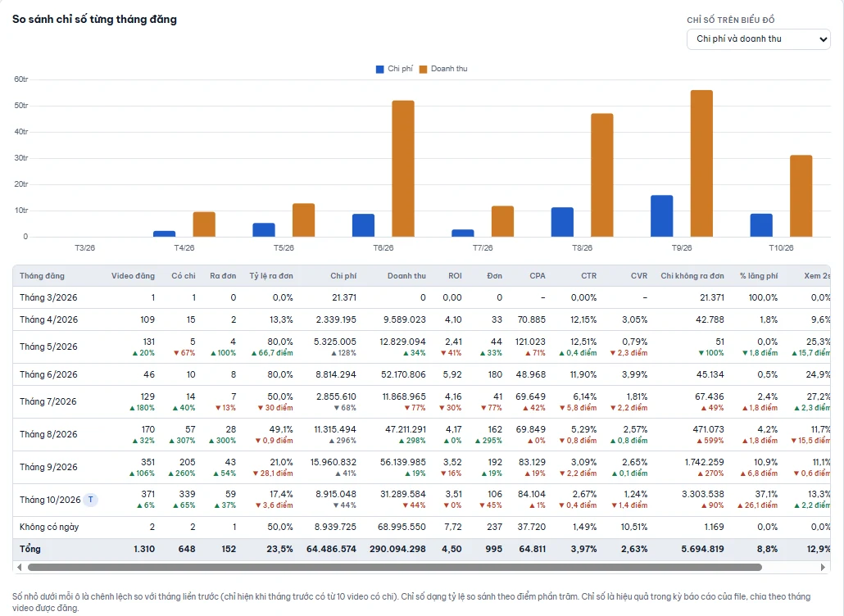Click the 'T7/26' chart axis label

click(x=483, y=248)
